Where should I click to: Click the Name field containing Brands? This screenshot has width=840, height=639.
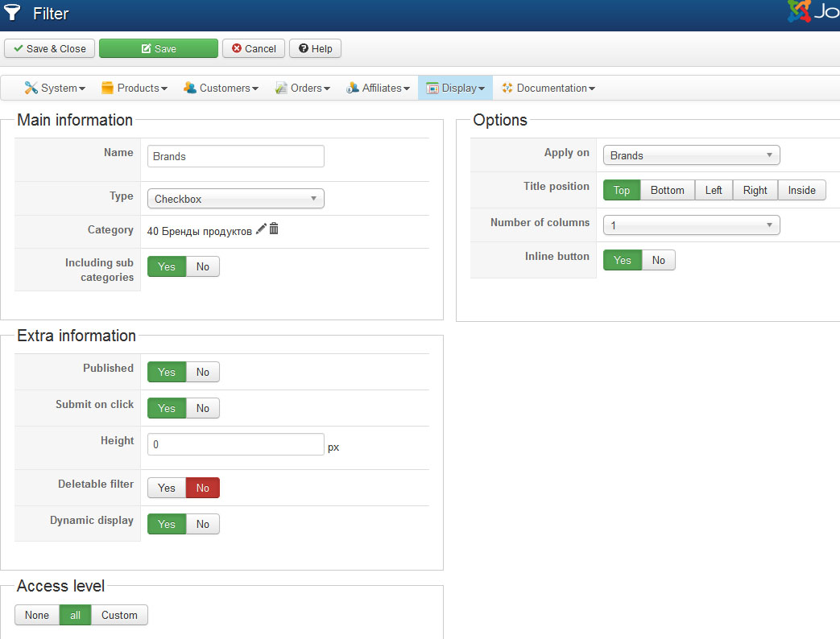pos(236,156)
